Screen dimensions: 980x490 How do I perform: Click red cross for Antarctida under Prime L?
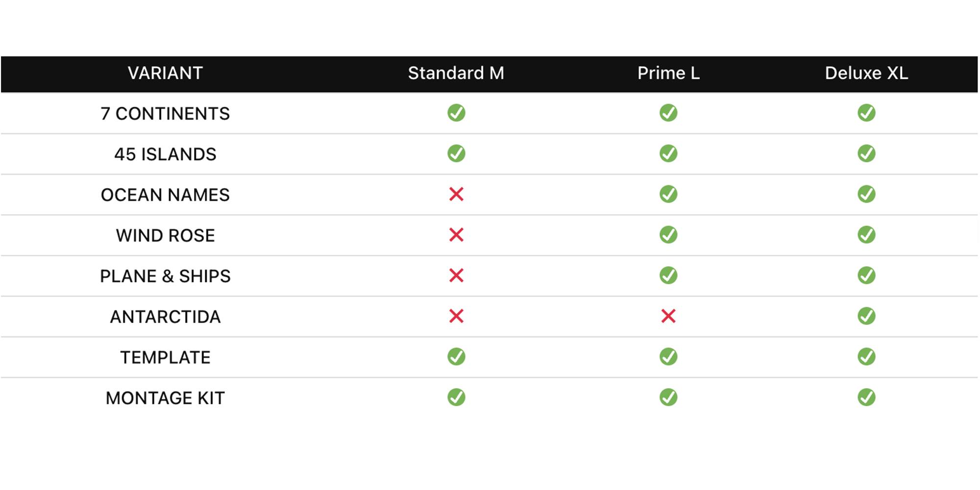coord(668,316)
